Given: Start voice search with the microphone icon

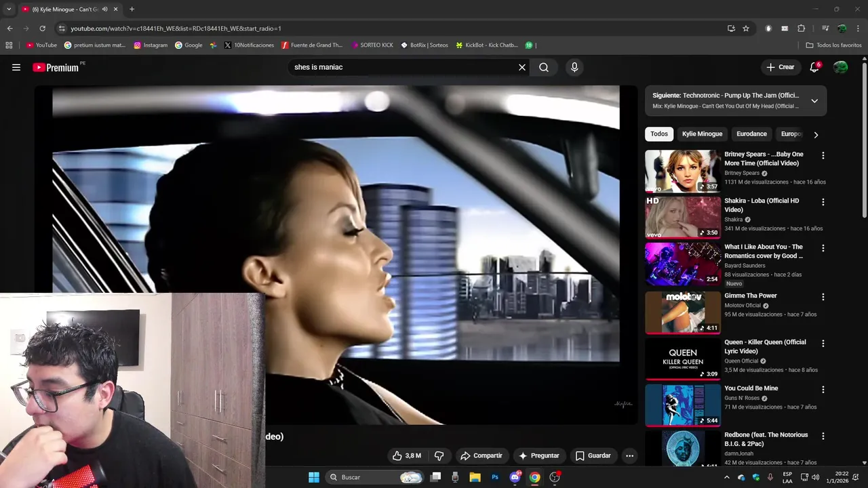Looking at the screenshot, I should click(x=574, y=67).
